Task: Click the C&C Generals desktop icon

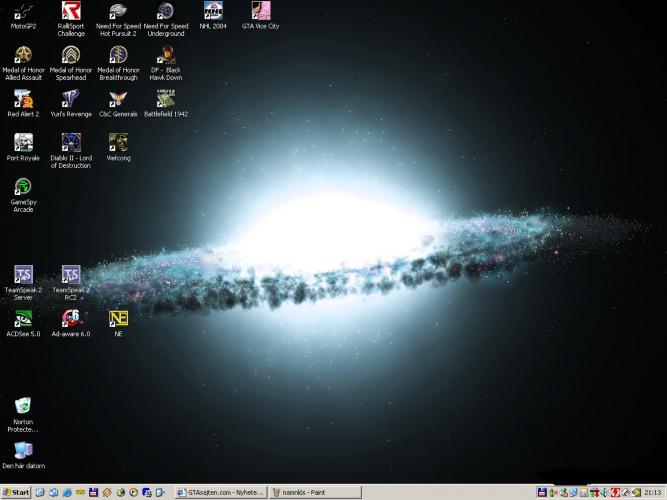Action: 118,99
